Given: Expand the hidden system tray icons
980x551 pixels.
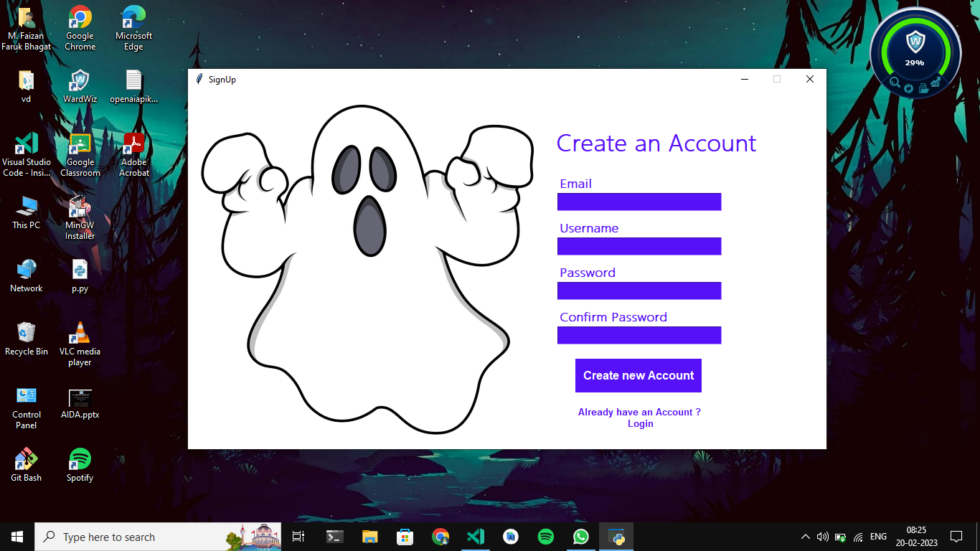Looking at the screenshot, I should click(x=806, y=537).
